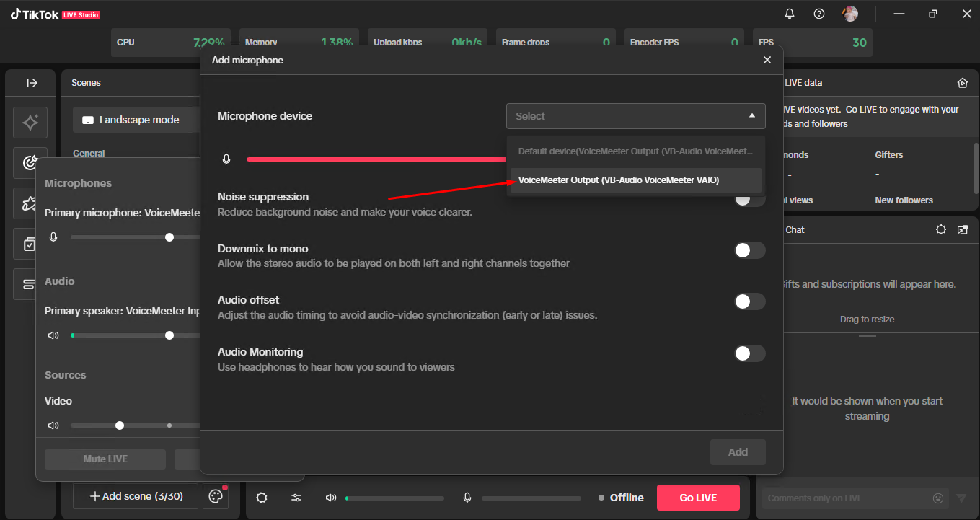Open Landscape mode selector
The width and height of the screenshot is (980, 520).
[x=136, y=120]
